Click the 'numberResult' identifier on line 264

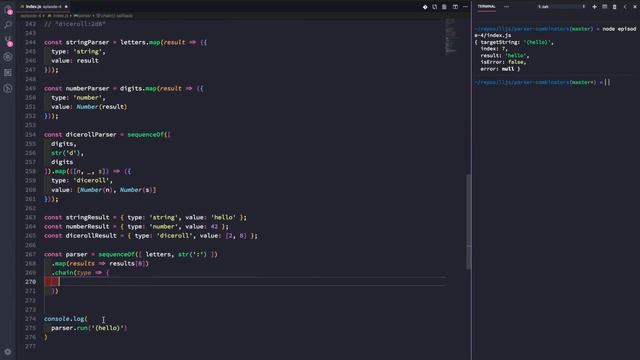87,227
